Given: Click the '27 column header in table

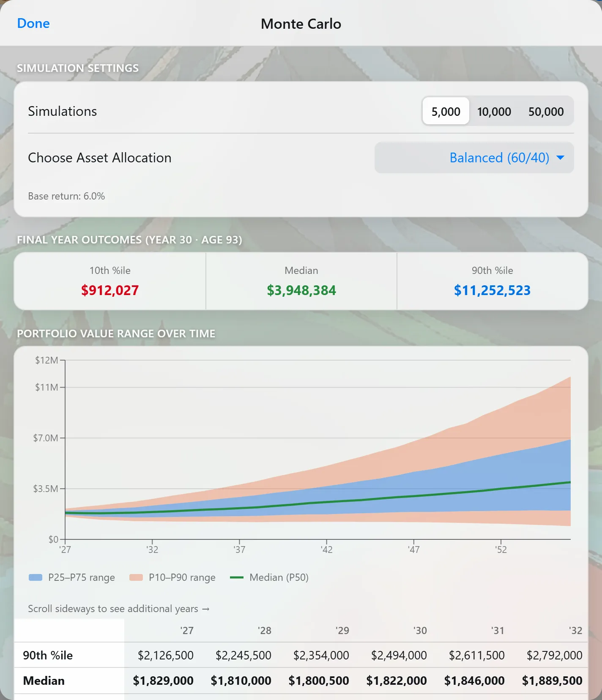Looking at the screenshot, I should tap(186, 631).
